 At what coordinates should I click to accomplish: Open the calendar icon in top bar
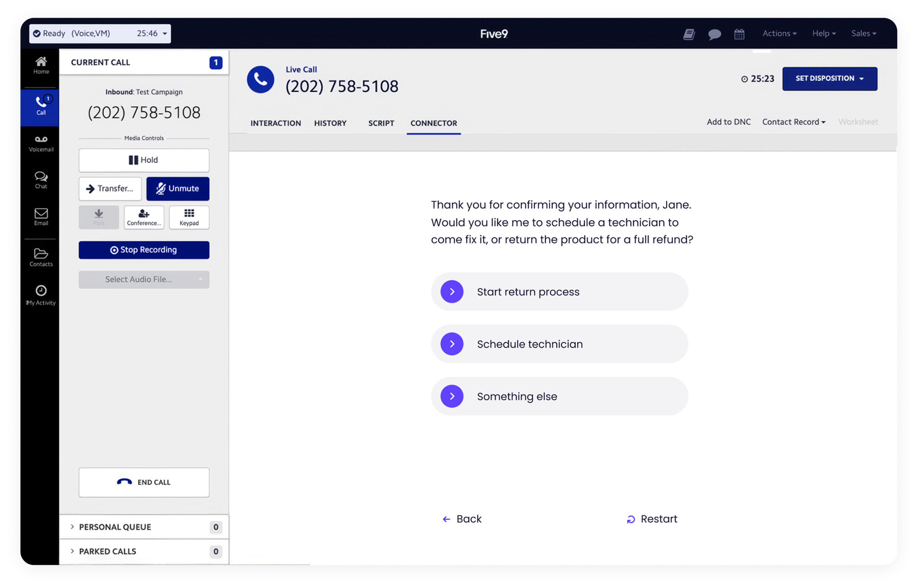[x=739, y=34]
